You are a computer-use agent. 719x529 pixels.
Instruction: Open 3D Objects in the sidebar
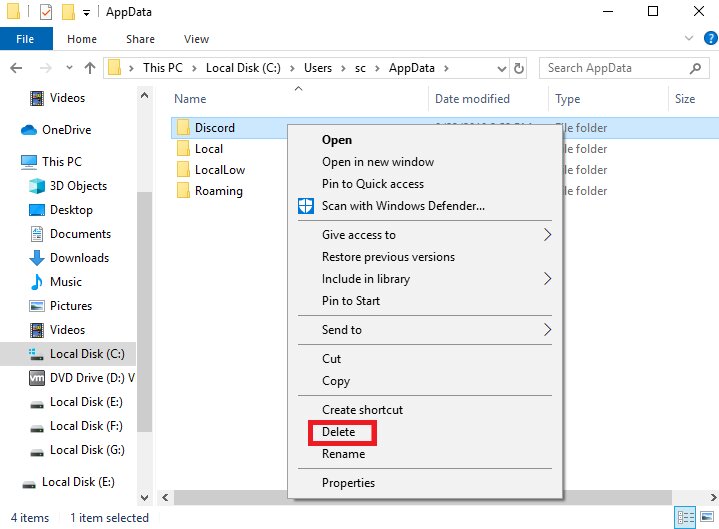point(68,186)
